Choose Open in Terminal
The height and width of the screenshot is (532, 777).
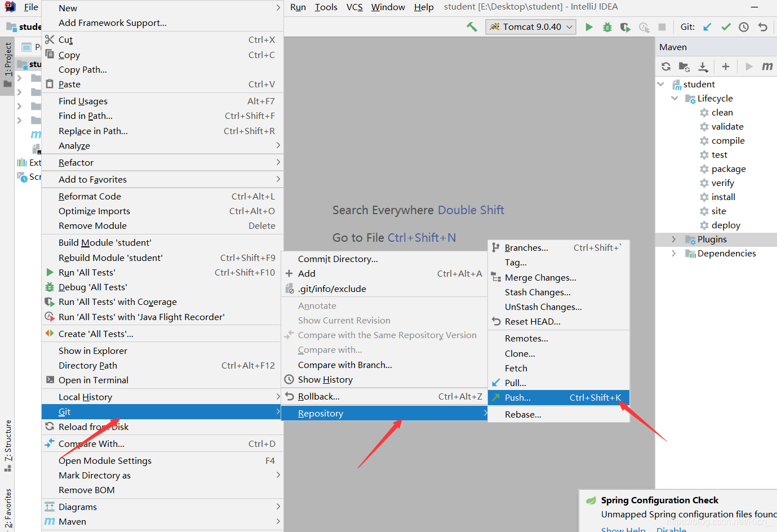[x=162, y=380]
